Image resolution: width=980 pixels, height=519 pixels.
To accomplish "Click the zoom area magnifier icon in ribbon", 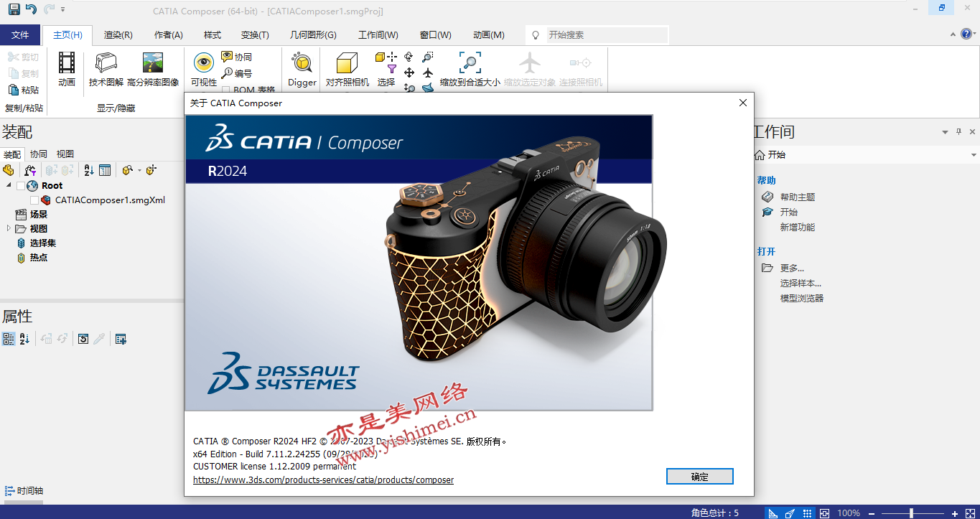I will [428, 57].
